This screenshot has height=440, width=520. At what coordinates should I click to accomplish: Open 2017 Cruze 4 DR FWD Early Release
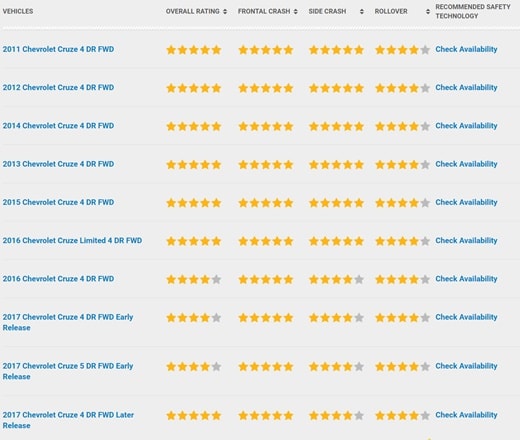point(68,322)
